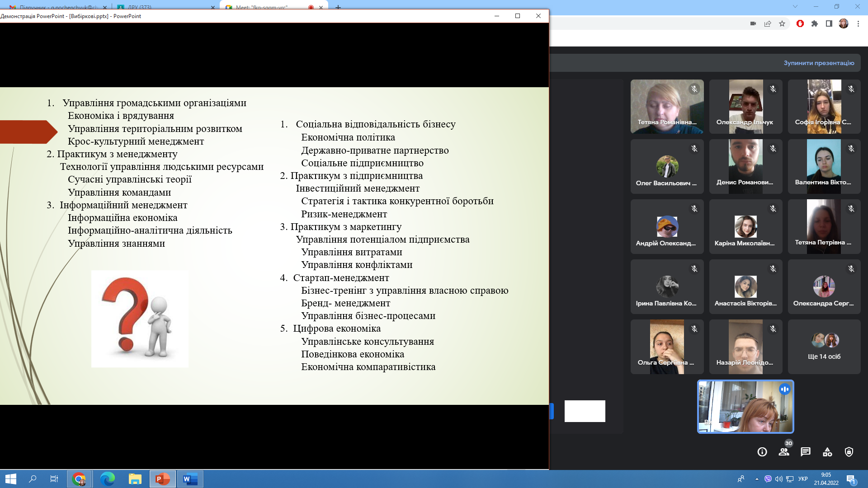Open Chrome tab search chevron
868x488 pixels.
click(x=795, y=6)
